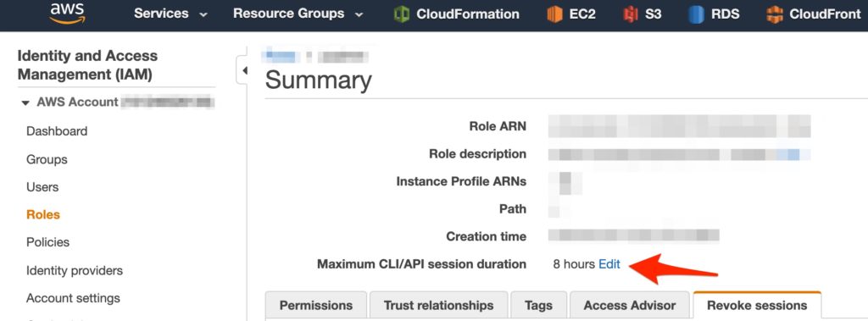
Task: Open Policies in the IAM sidebar
Action: point(48,242)
